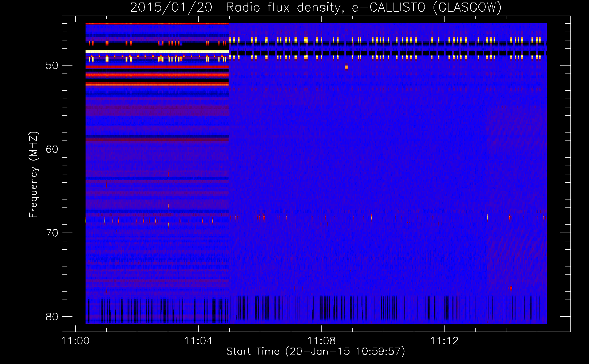Click the red spot near 77 MHz

[x=510, y=288]
